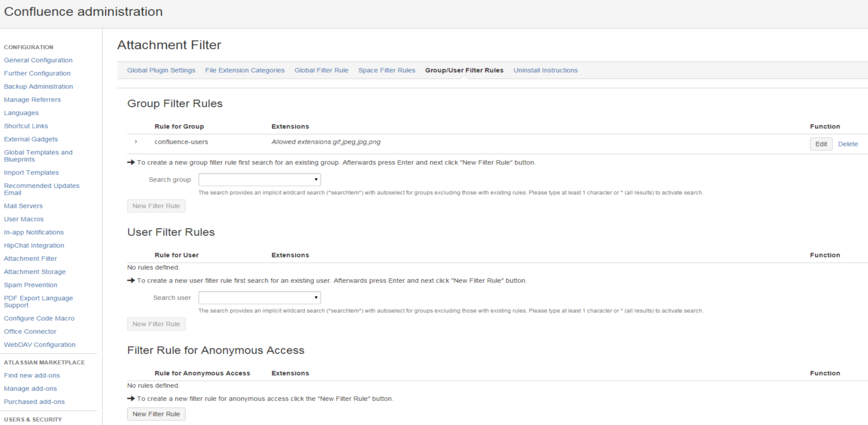868x425 pixels.
Task: Open PDF Export Language Support
Action: (x=38, y=302)
